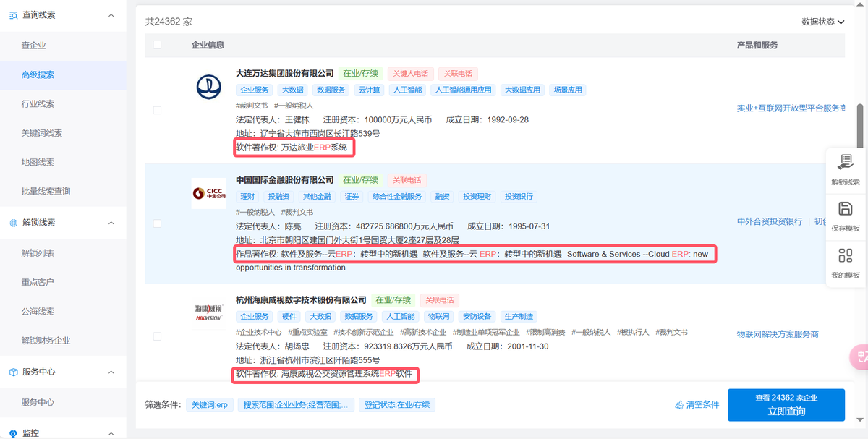The height and width of the screenshot is (439, 868).
Task: Click eraser icon next to 清空条件
Action: tap(679, 405)
